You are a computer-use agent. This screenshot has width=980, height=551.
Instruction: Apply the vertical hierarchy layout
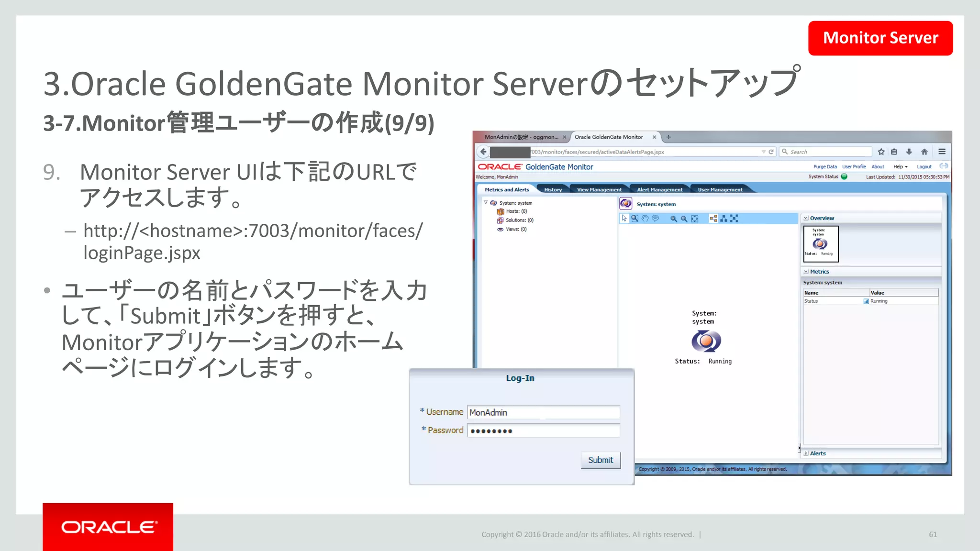click(724, 219)
